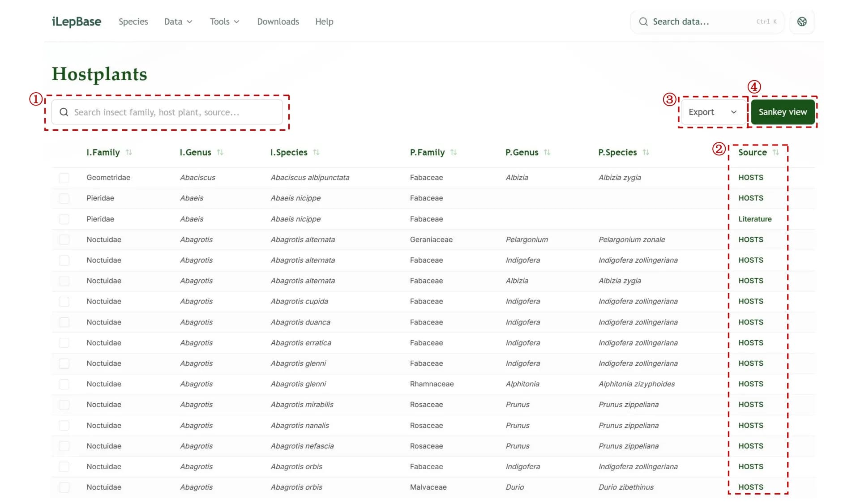Tick checkbox for Abagrotis mirabilis row
The width and height of the screenshot is (852, 504).
coord(64,405)
